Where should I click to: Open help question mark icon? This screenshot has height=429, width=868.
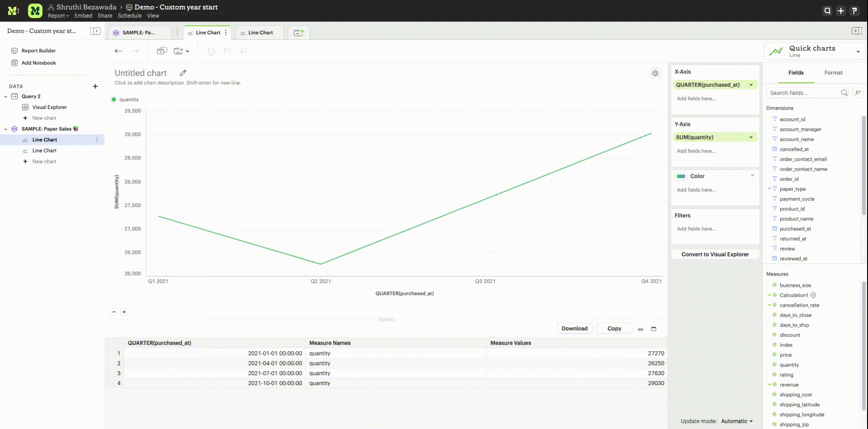point(854,11)
